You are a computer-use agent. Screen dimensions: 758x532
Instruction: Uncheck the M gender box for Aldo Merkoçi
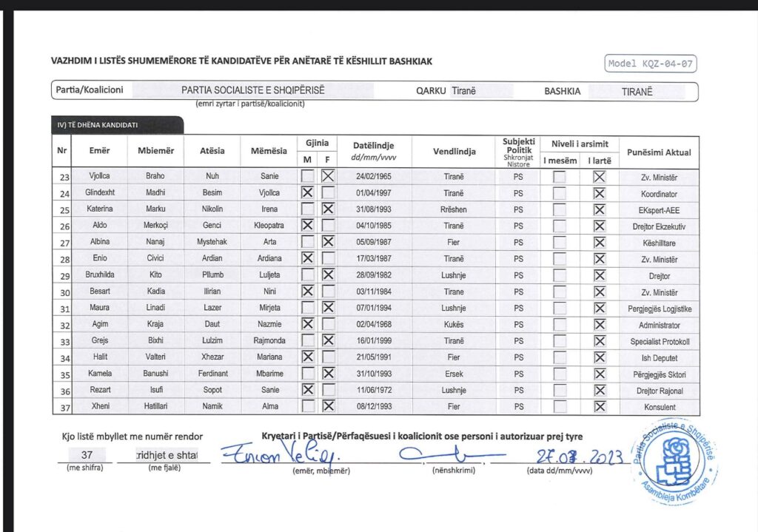click(x=307, y=225)
